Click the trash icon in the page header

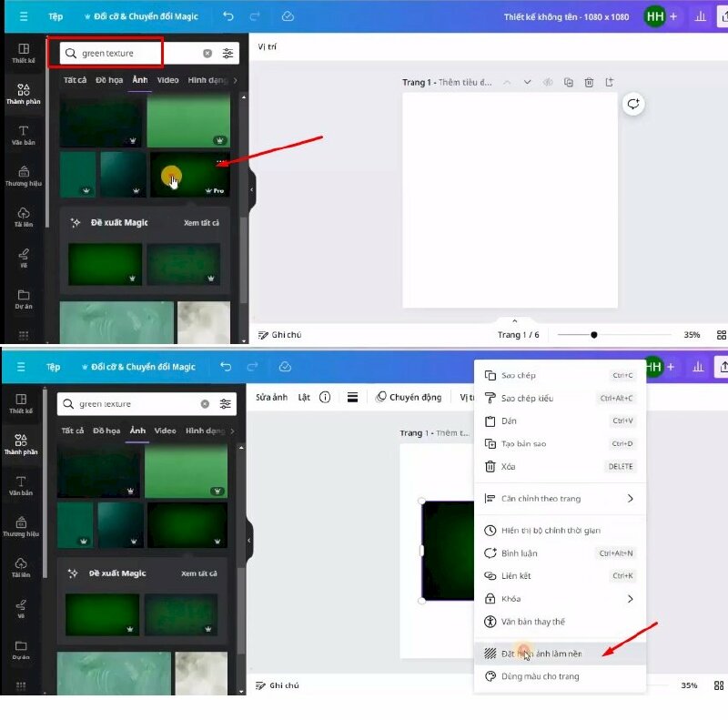pyautogui.click(x=589, y=83)
